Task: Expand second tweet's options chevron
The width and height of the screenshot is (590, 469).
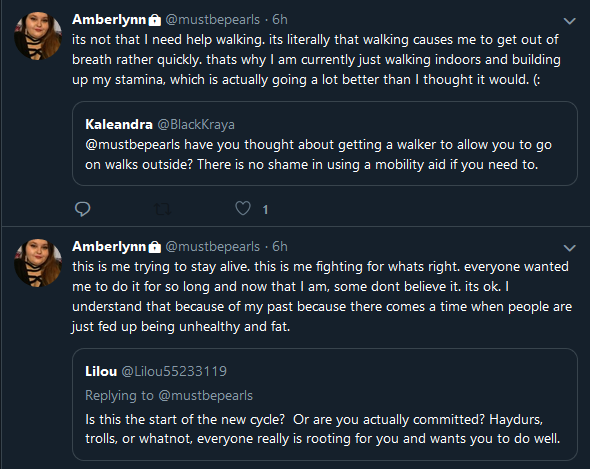Action: coord(570,248)
